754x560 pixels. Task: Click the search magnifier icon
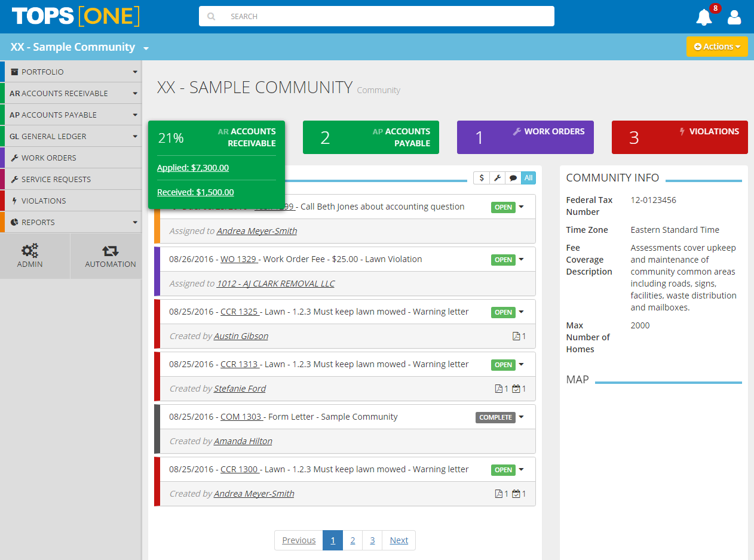point(211,17)
